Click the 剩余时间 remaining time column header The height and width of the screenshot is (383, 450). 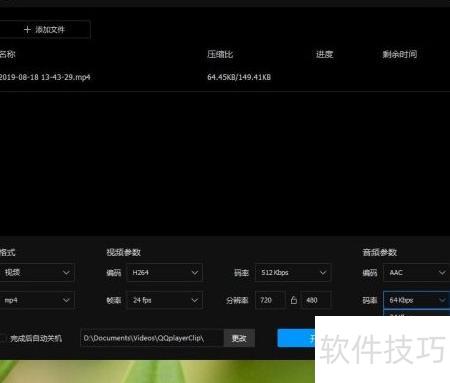pyautogui.click(x=399, y=54)
